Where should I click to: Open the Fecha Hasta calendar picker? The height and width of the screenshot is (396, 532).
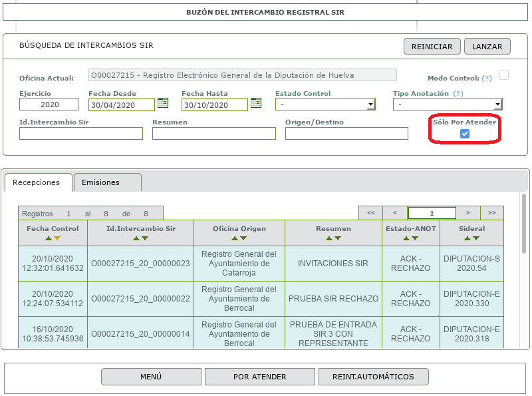tap(256, 102)
